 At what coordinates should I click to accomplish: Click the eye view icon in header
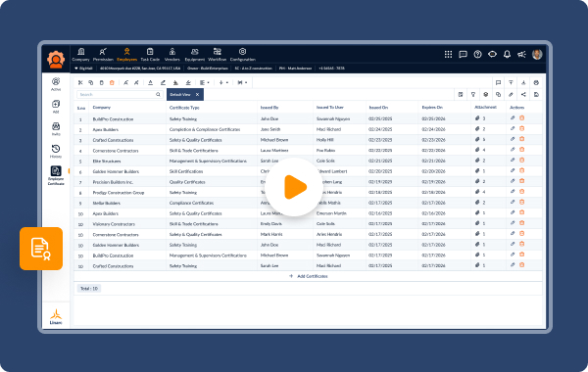(492, 54)
